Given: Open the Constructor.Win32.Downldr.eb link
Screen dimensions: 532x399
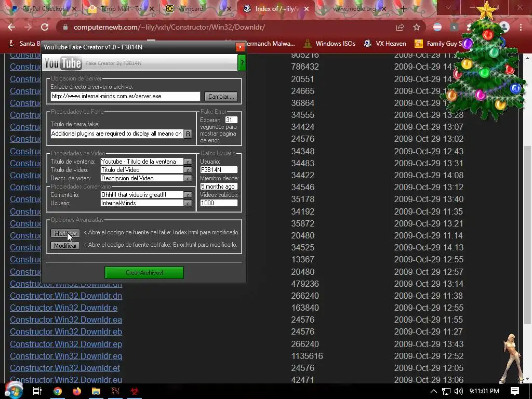Looking at the screenshot, I should coord(66,332).
